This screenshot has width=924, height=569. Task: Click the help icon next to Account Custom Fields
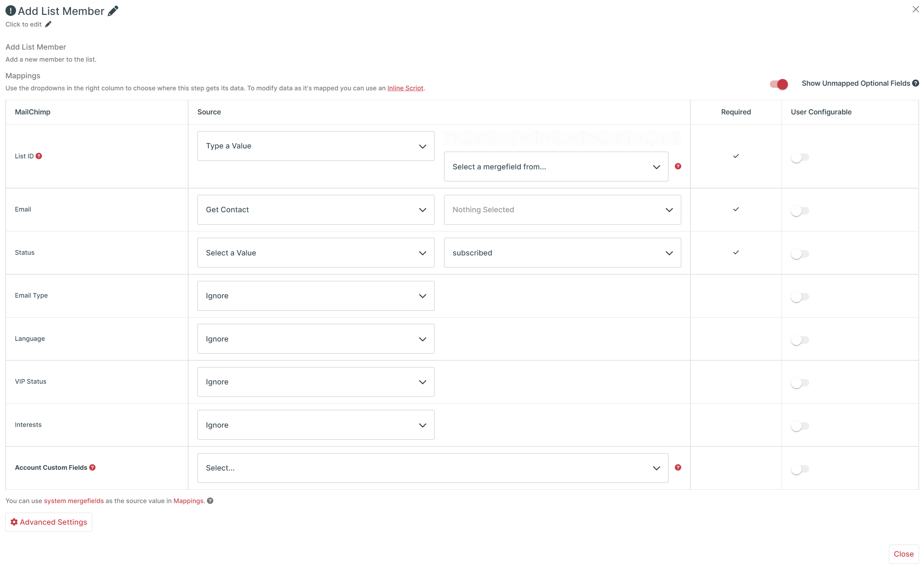pos(93,467)
